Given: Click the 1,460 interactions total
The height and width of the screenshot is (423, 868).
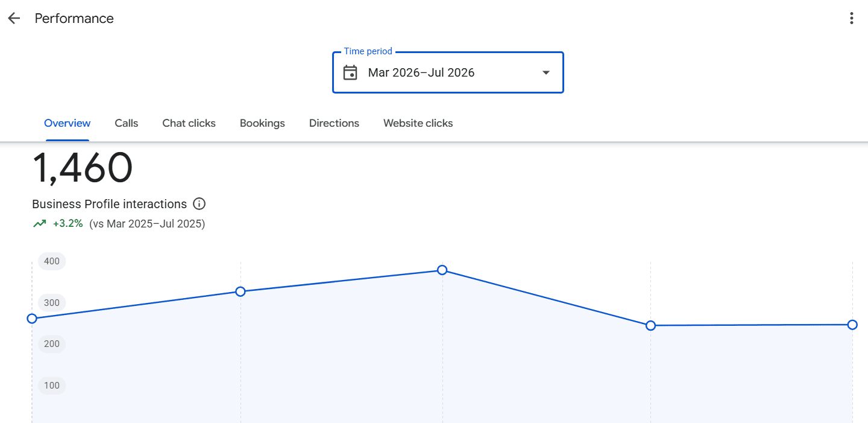Looking at the screenshot, I should (x=83, y=168).
